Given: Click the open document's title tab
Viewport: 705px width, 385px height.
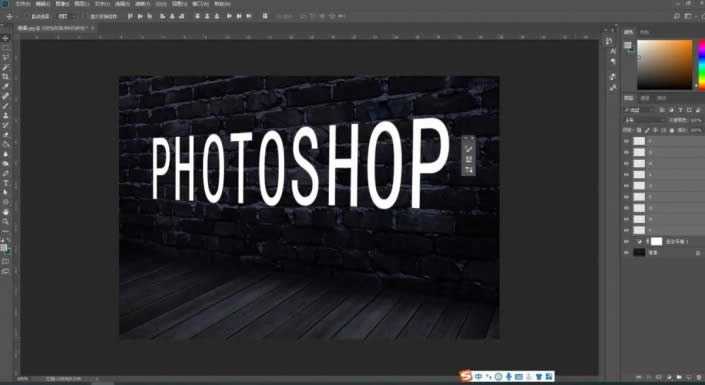Looking at the screenshot, I should click(54, 28).
